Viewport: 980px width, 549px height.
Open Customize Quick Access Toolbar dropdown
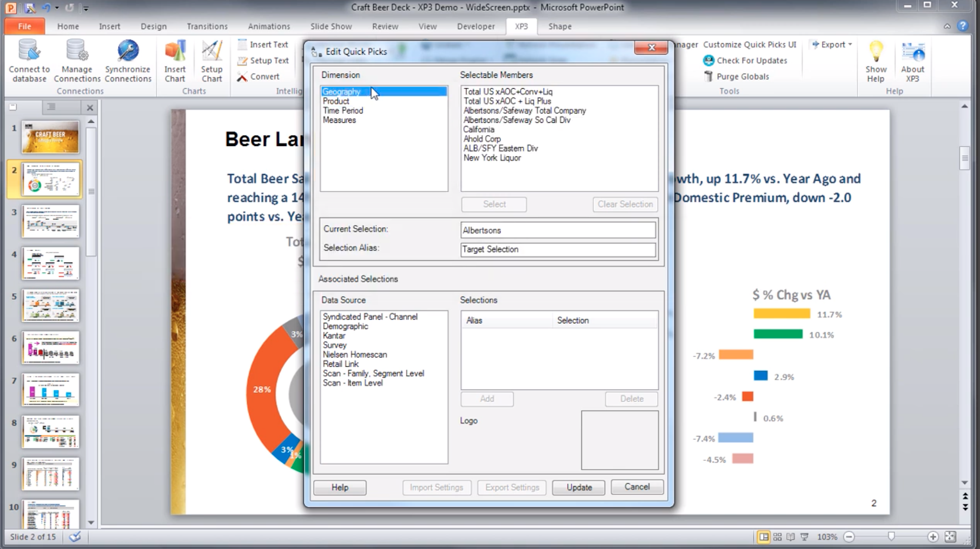[85, 8]
